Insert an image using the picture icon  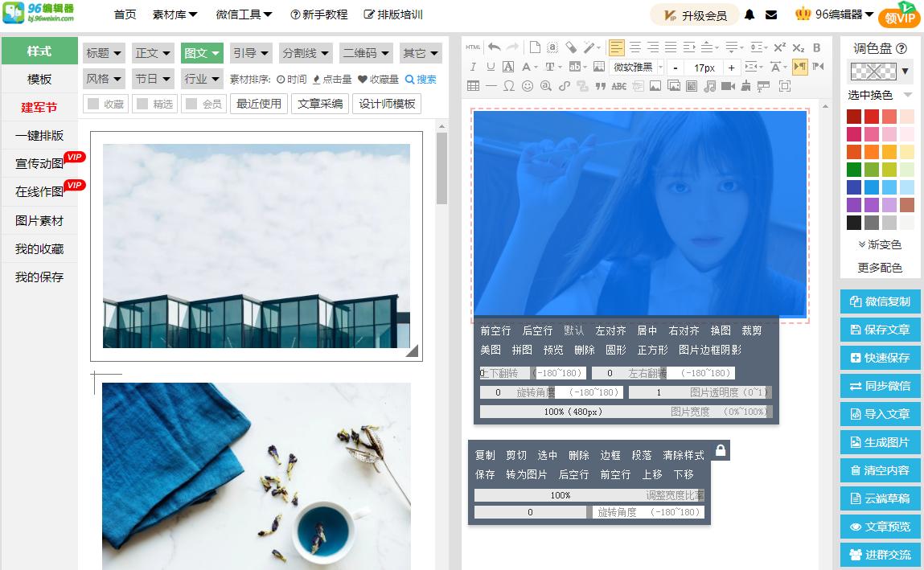[655, 86]
